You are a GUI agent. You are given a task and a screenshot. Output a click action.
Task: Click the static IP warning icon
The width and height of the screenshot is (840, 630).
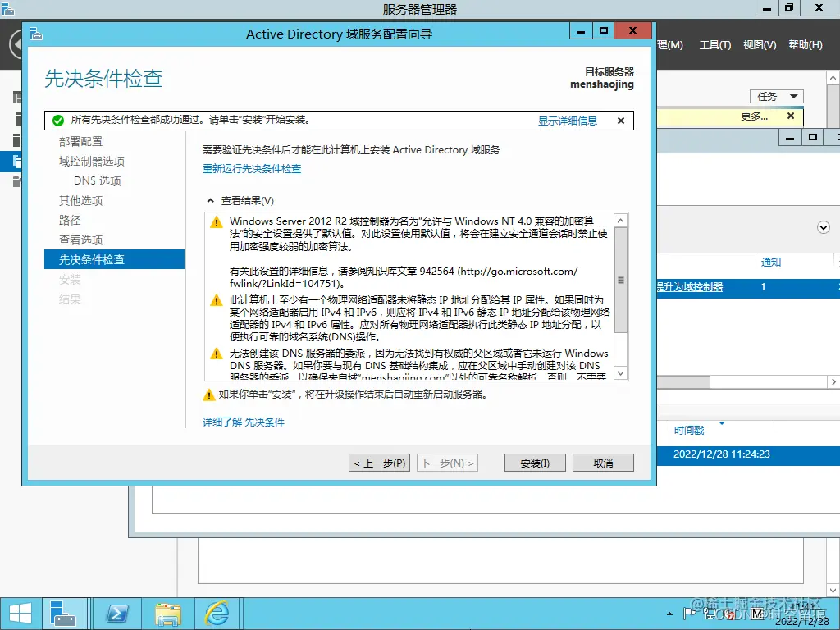[217, 300]
